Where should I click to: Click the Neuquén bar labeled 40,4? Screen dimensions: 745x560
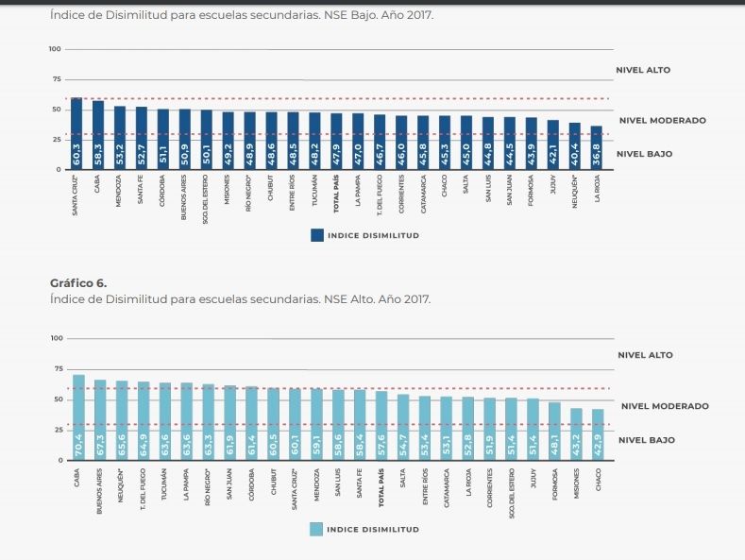coord(574,146)
